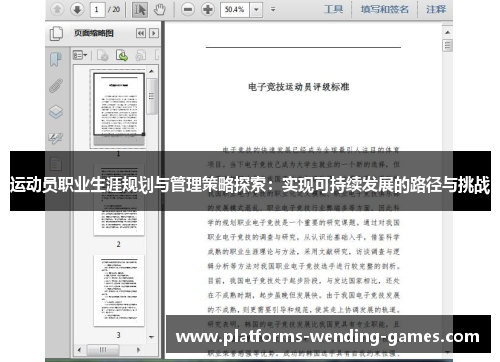This screenshot has width=500, height=362.
Task: Zoom in with the plus button
Action: click(x=208, y=9)
